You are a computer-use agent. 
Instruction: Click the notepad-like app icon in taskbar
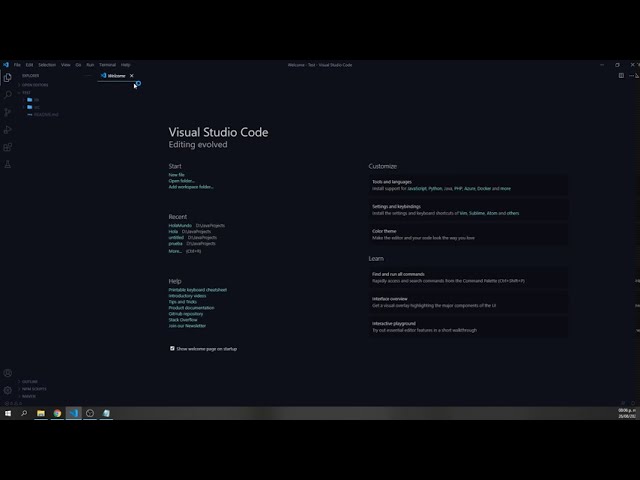[106, 413]
